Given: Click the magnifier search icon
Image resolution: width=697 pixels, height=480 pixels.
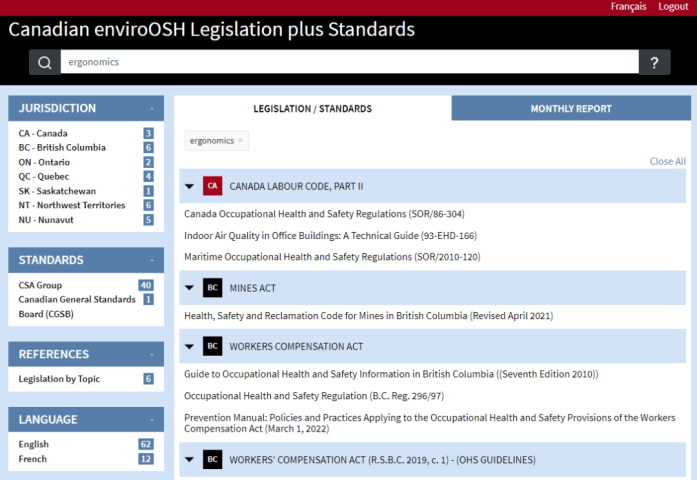Looking at the screenshot, I should pos(44,62).
